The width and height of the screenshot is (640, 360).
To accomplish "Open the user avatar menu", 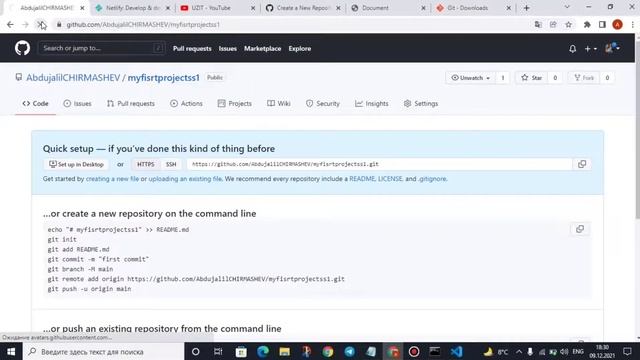I will (612, 48).
